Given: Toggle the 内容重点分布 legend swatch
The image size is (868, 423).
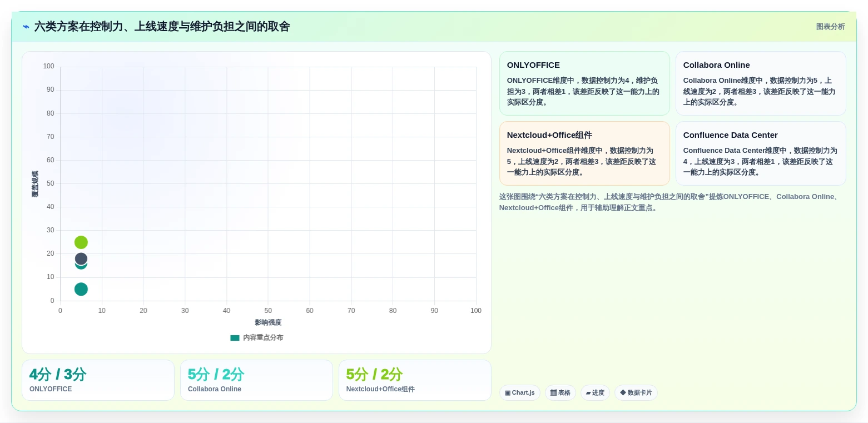Looking at the screenshot, I should (x=235, y=337).
